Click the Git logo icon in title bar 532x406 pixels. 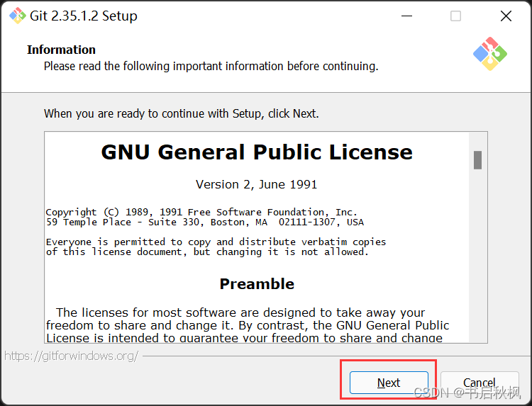point(17,16)
